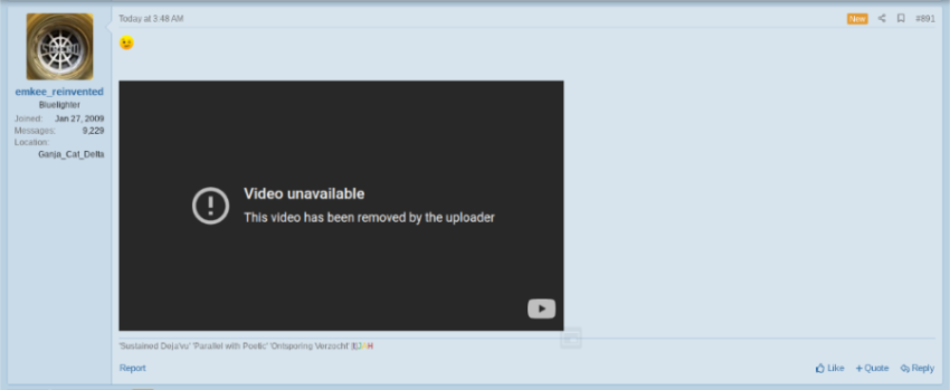950x390 pixels.
Task: Reply to post #891
Action: (917, 368)
